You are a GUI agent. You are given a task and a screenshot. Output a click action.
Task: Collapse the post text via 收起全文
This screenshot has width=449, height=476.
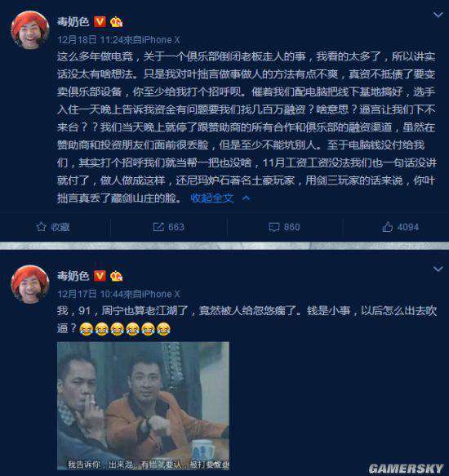coord(212,198)
